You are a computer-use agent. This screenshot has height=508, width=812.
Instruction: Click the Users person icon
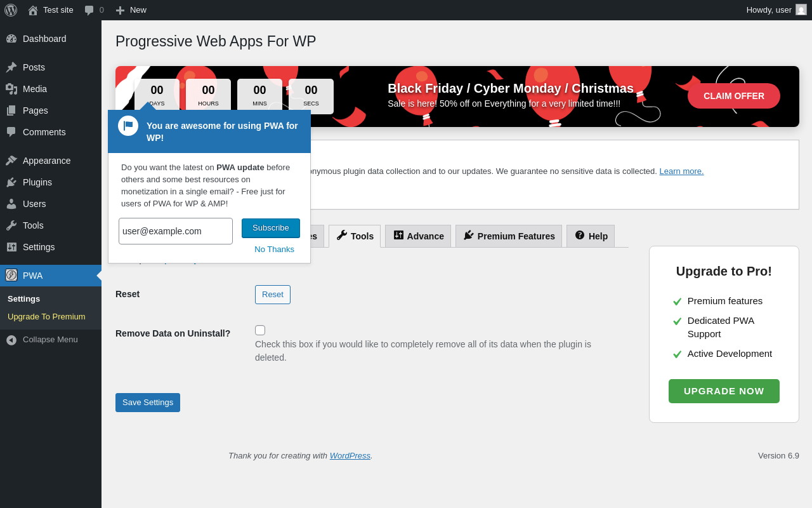(x=11, y=204)
